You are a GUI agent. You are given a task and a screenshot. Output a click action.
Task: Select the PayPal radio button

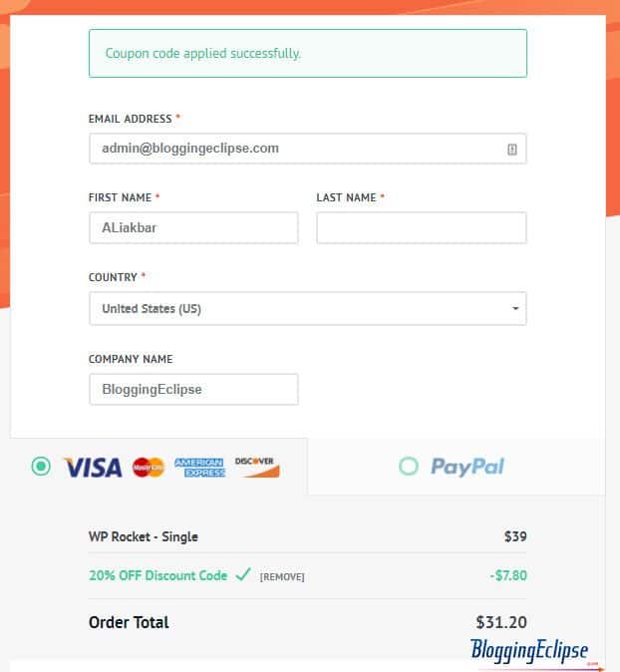(409, 467)
